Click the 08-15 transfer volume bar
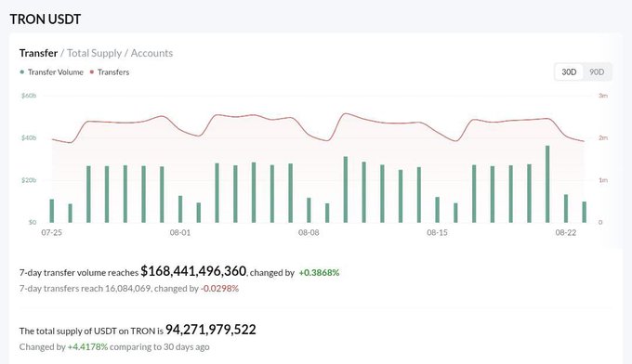Viewport: 632px width, 364px height. (x=438, y=209)
